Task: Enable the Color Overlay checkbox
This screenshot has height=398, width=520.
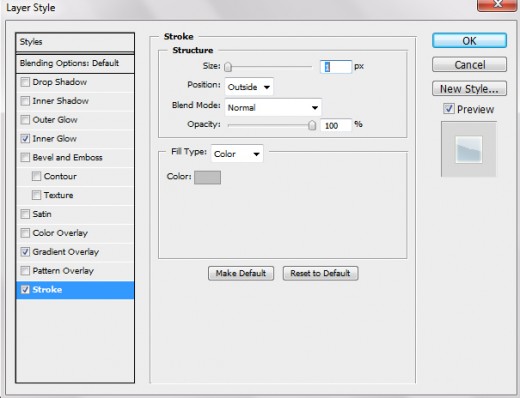Action: [x=25, y=233]
